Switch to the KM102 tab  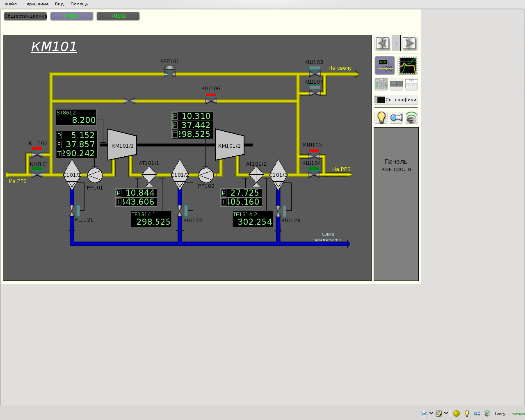118,16
